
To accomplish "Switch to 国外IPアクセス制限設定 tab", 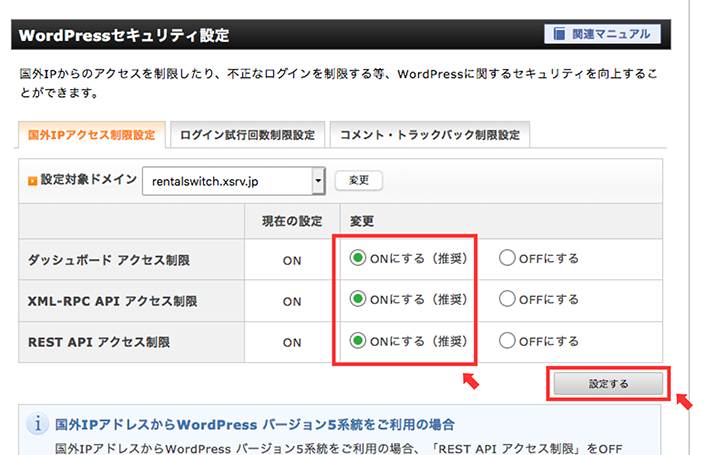I will (91, 135).
